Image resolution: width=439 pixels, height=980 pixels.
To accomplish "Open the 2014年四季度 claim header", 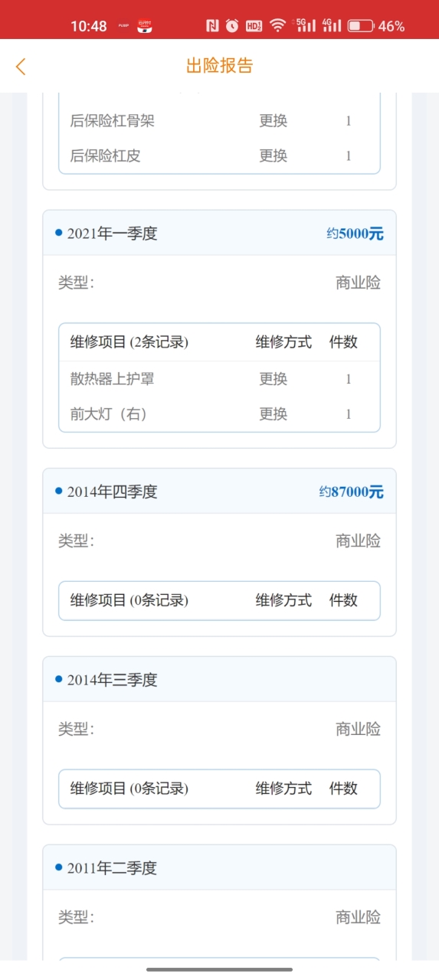I will (219, 492).
